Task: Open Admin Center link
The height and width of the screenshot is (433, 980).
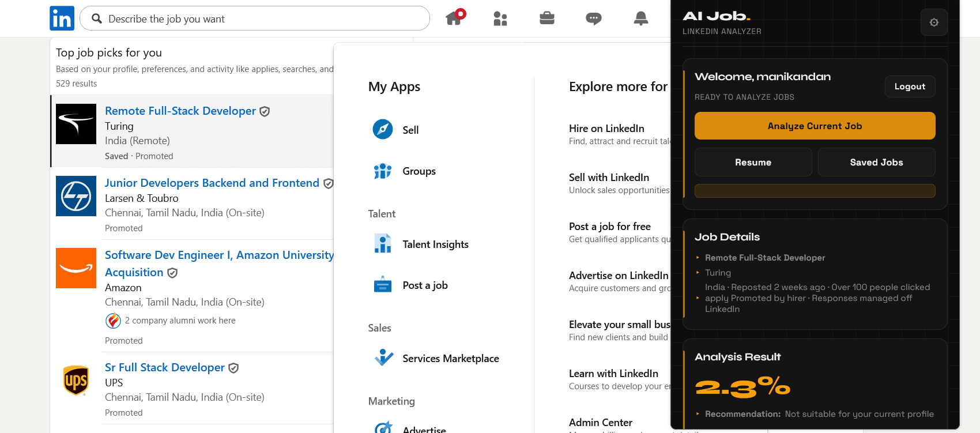Action: 601,422
